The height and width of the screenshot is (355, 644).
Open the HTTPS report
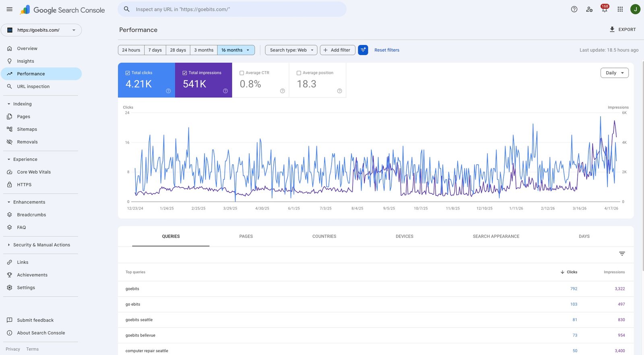coord(41,185)
